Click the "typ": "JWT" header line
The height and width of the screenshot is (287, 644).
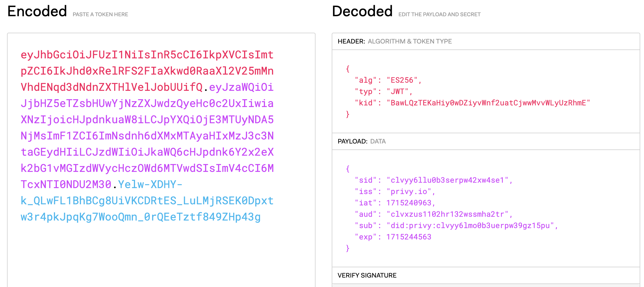pos(383,92)
